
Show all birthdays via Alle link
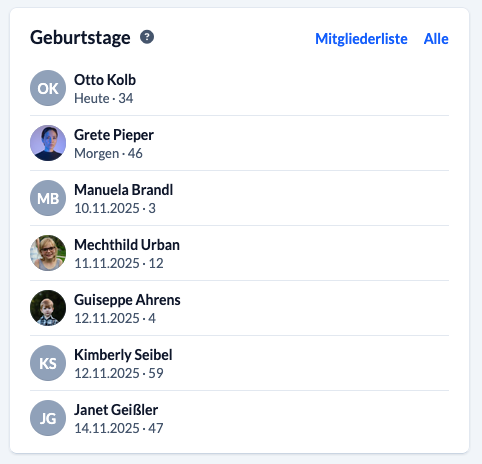pos(436,39)
